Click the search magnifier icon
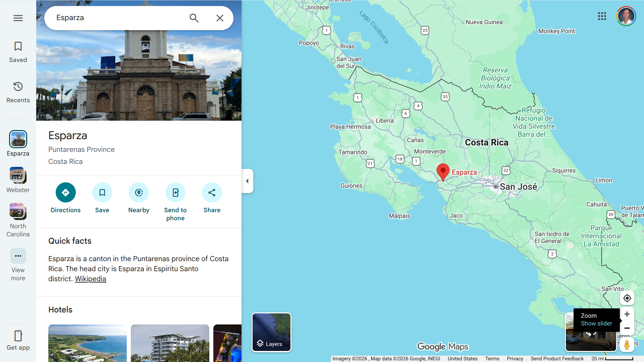Screen dimensions: 644x362 pos(194,18)
